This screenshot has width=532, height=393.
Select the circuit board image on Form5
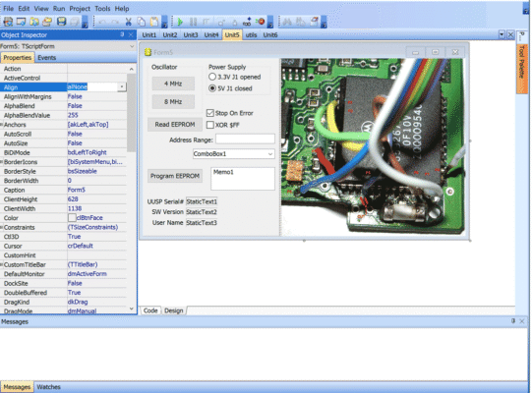pos(372,146)
